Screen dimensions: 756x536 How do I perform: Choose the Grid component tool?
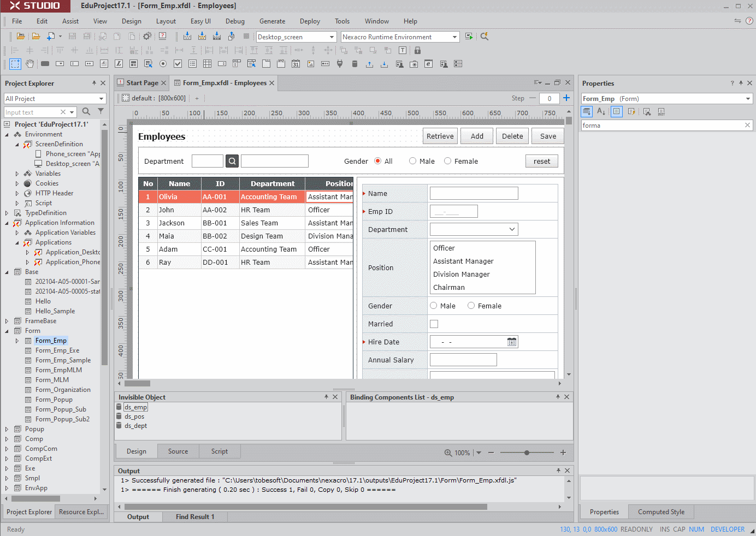207,64
